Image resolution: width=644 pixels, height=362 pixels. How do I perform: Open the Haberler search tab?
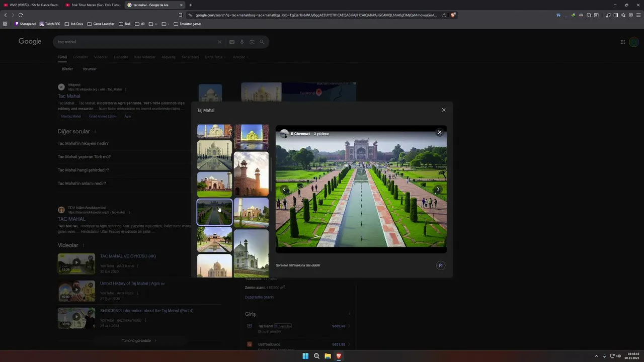[121, 57]
